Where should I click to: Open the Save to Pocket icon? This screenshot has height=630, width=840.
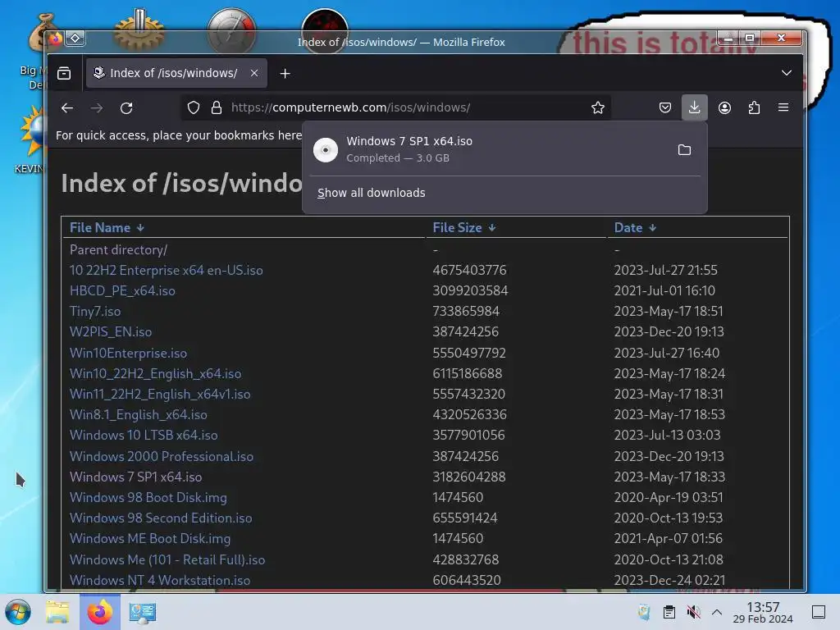pos(664,108)
